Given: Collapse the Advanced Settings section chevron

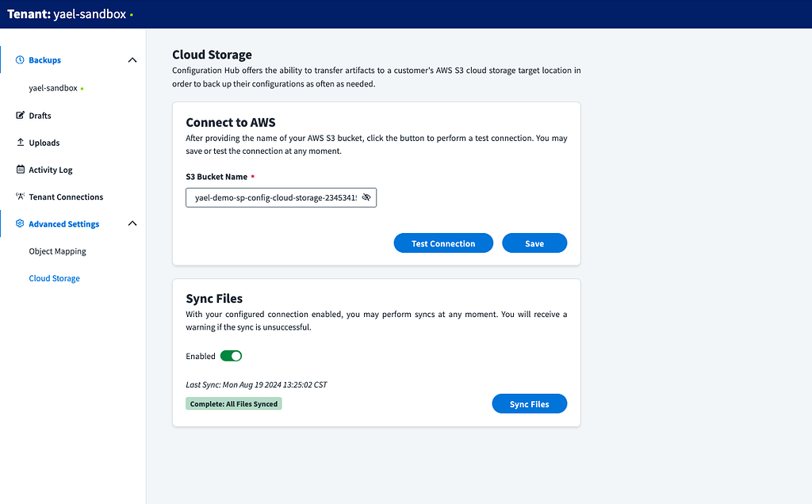Looking at the screenshot, I should [132, 223].
